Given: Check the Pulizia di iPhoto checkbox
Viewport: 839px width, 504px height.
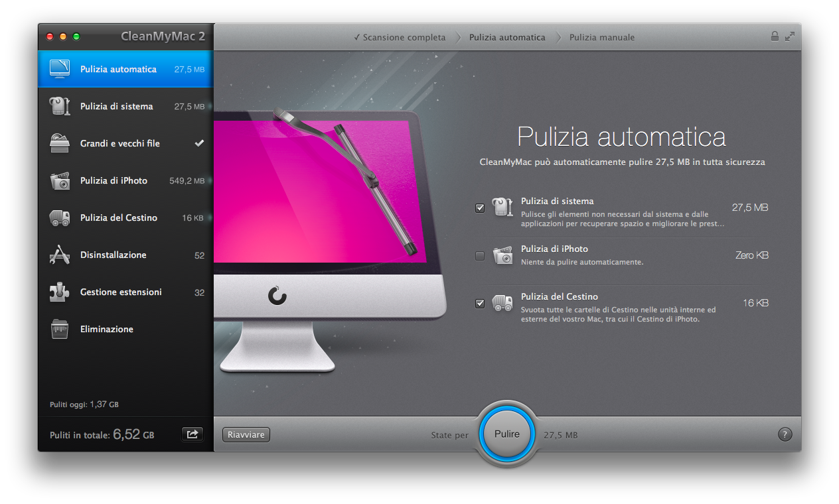Looking at the screenshot, I should pos(480,256).
